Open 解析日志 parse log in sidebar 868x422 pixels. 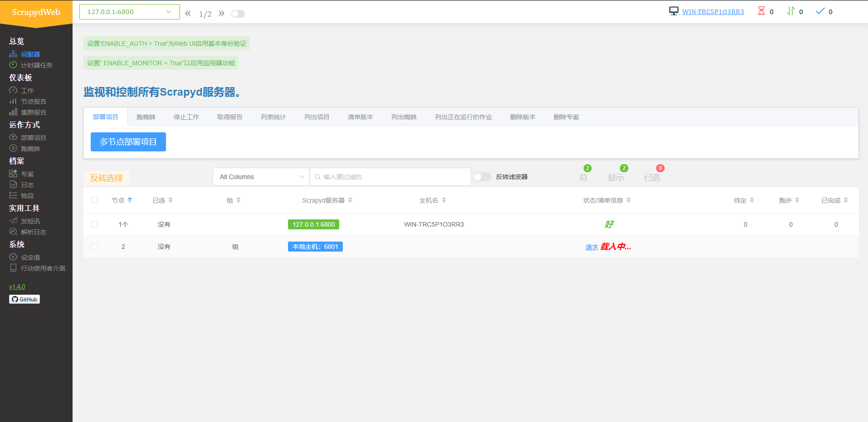28,232
